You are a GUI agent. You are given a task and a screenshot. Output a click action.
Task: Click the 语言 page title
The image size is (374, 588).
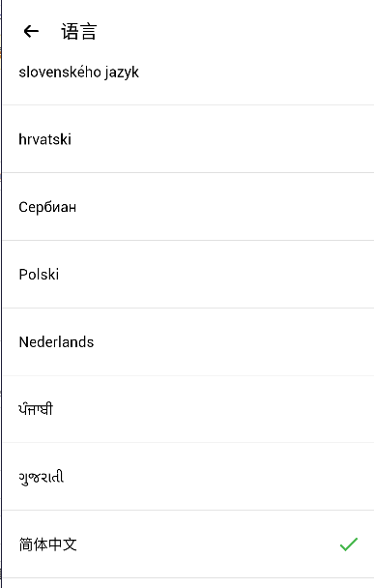pos(79,31)
